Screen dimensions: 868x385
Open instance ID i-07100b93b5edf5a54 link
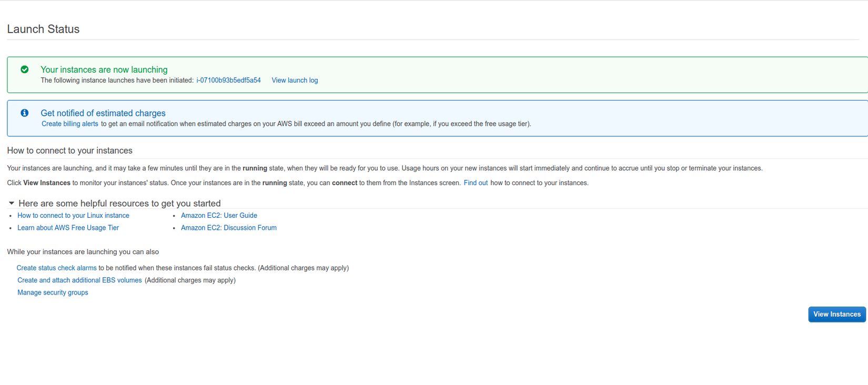tap(228, 80)
